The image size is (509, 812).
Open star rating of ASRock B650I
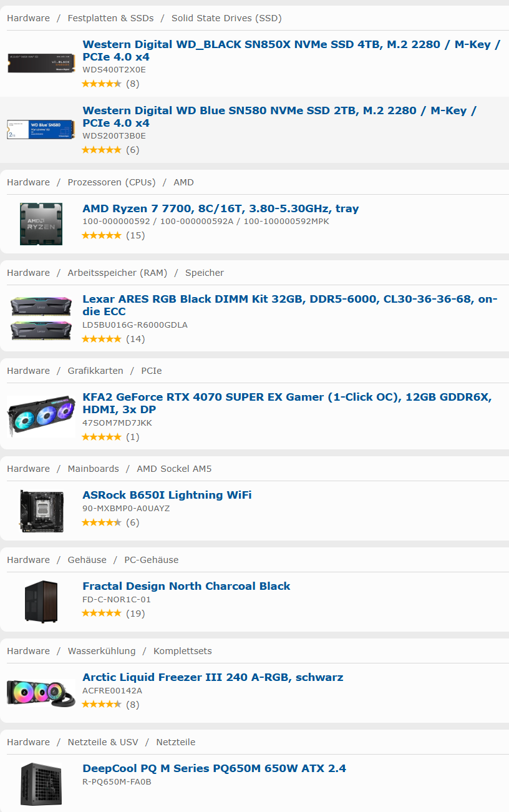102,522
